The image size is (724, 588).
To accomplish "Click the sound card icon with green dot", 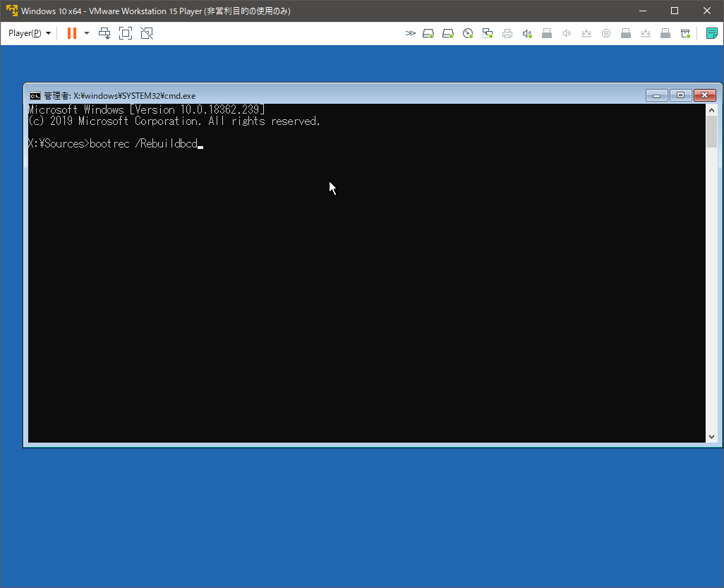I will coord(527,33).
